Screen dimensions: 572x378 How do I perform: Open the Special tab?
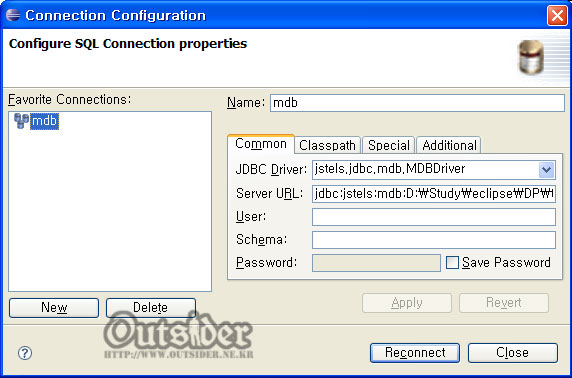coord(389,145)
